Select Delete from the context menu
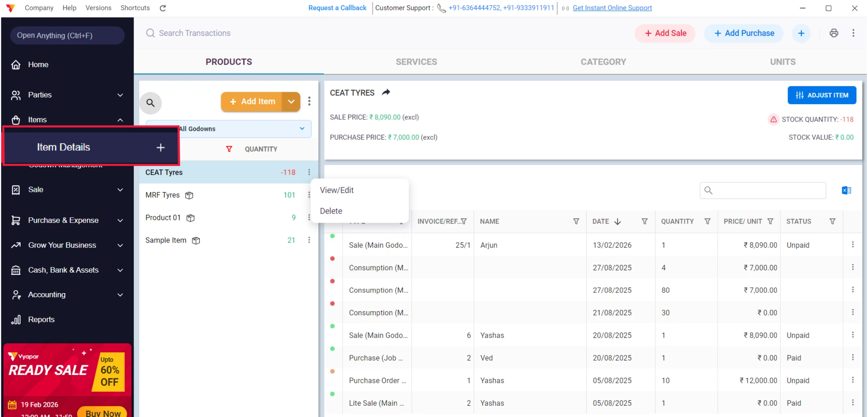This screenshot has height=417, width=868. coord(331,211)
